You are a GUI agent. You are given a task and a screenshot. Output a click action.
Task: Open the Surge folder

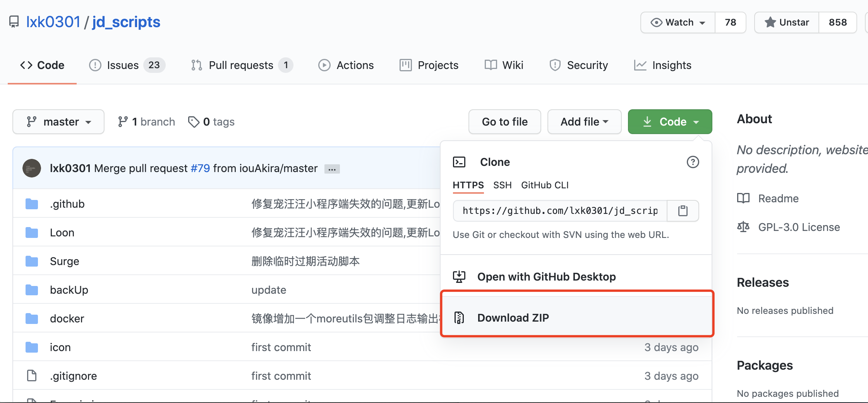[65, 261]
